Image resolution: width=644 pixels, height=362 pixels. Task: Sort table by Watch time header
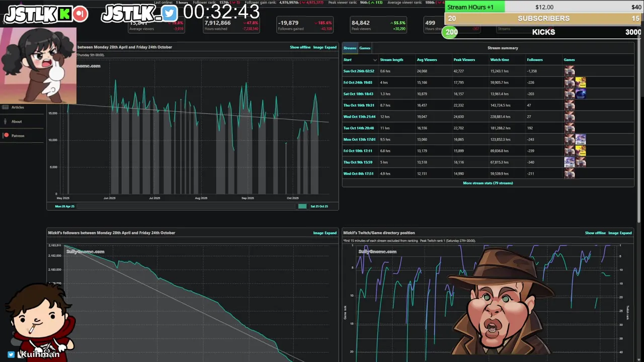point(500,60)
